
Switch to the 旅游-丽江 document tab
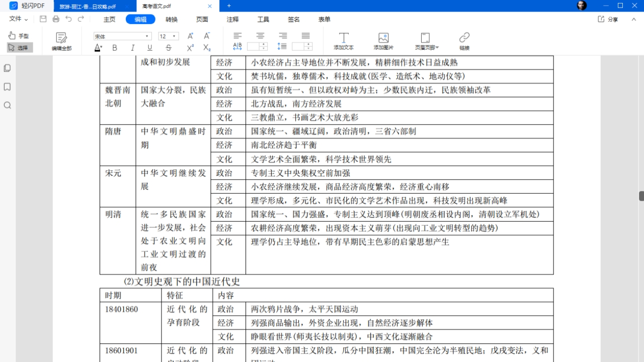(94, 7)
